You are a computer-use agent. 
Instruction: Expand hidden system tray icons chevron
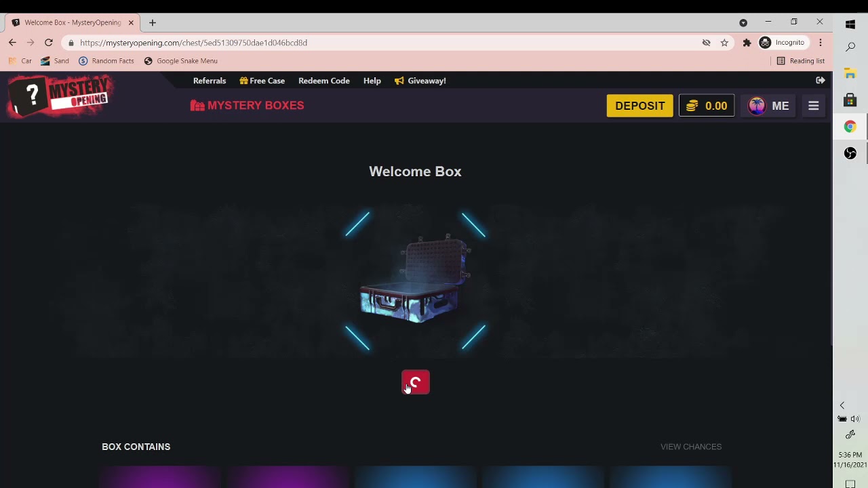pyautogui.click(x=842, y=405)
